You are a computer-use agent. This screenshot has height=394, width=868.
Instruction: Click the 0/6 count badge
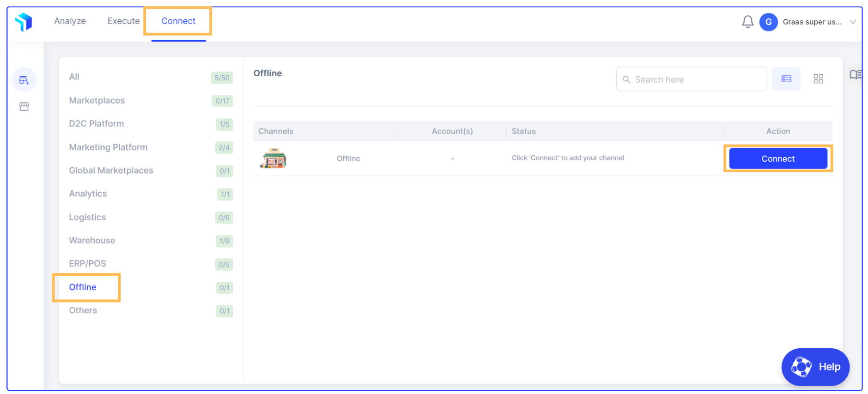click(224, 218)
